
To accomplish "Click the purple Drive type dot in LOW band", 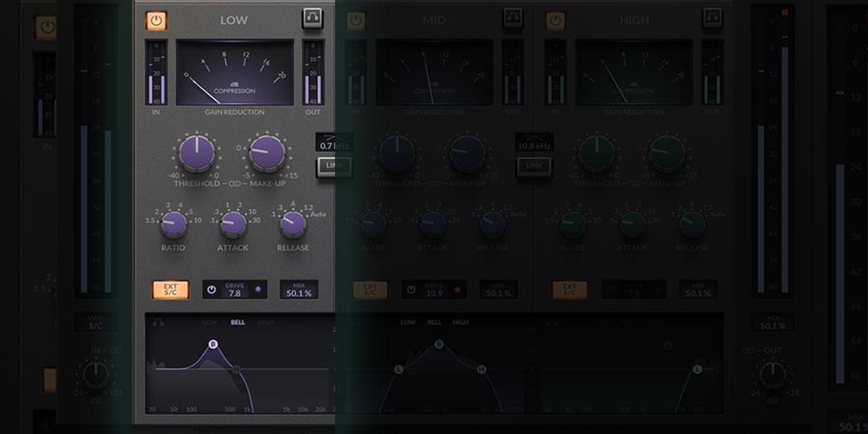I will 257,289.
